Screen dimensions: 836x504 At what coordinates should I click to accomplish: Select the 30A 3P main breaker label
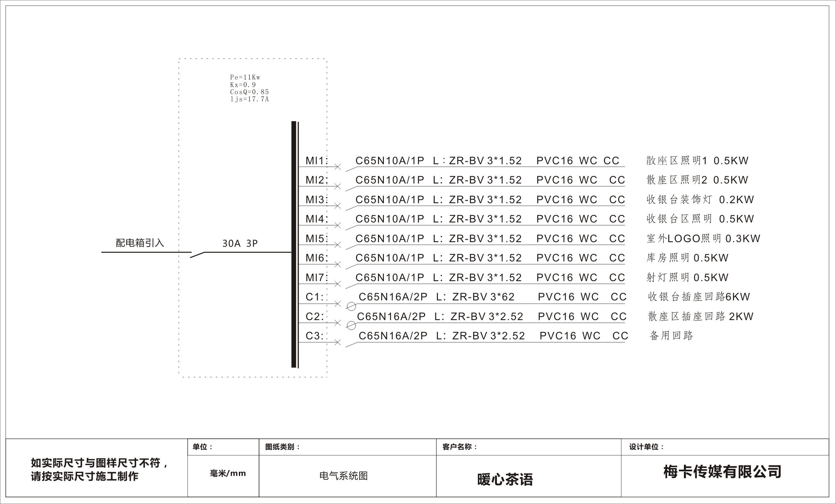[240, 243]
